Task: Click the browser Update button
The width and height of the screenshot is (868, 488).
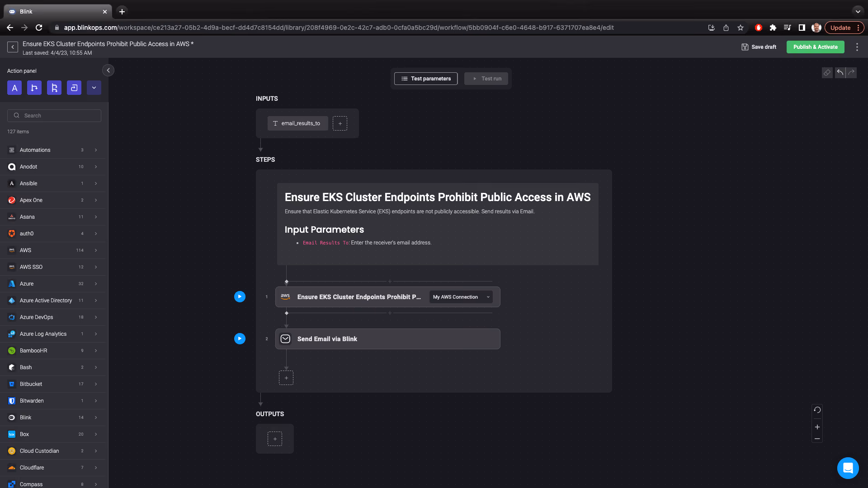Action: click(844, 28)
